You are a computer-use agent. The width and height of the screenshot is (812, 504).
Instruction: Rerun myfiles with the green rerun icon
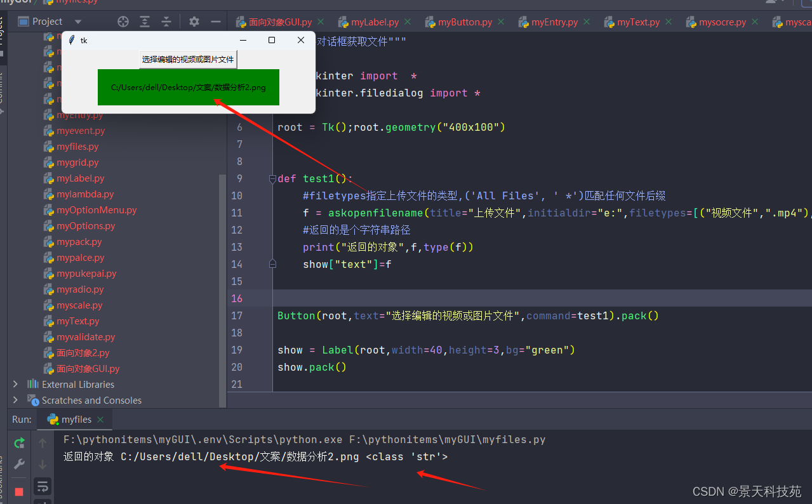(x=19, y=443)
